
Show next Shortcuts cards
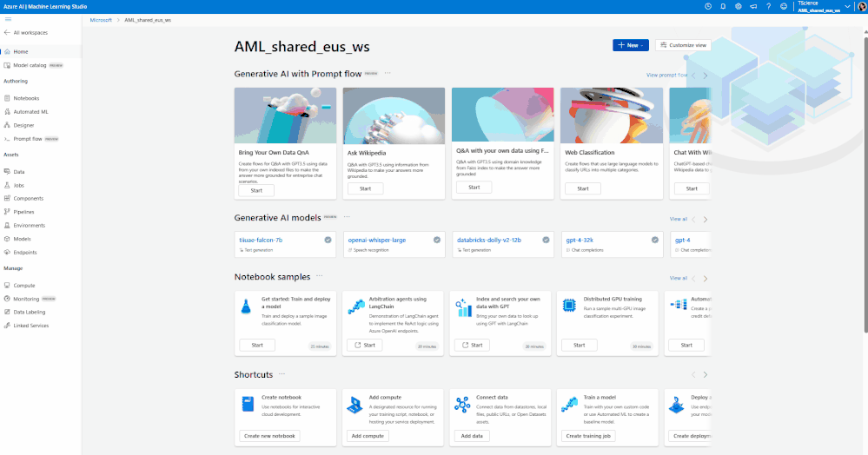point(706,375)
